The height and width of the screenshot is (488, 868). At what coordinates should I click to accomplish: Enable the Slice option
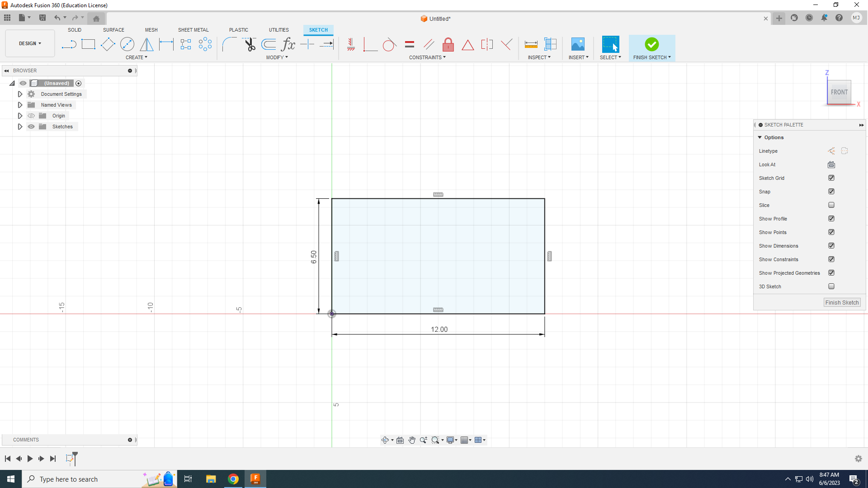click(x=831, y=205)
